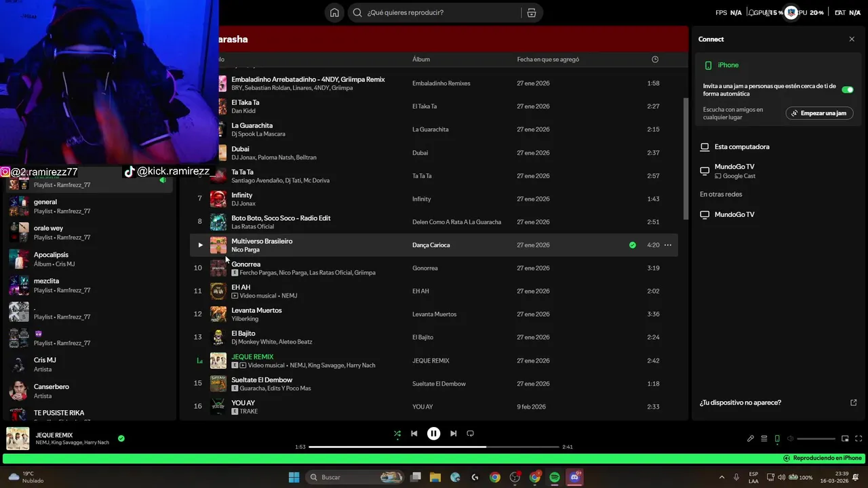Open the general playlist in sidebar

(90, 206)
